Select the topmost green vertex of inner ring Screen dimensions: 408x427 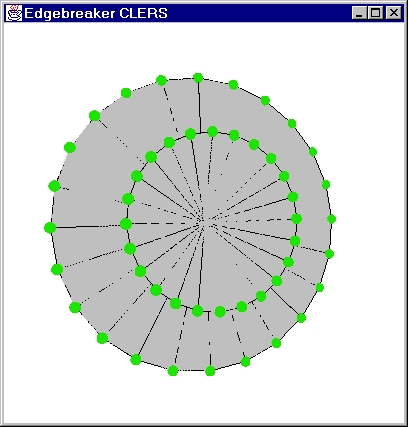tap(212, 131)
